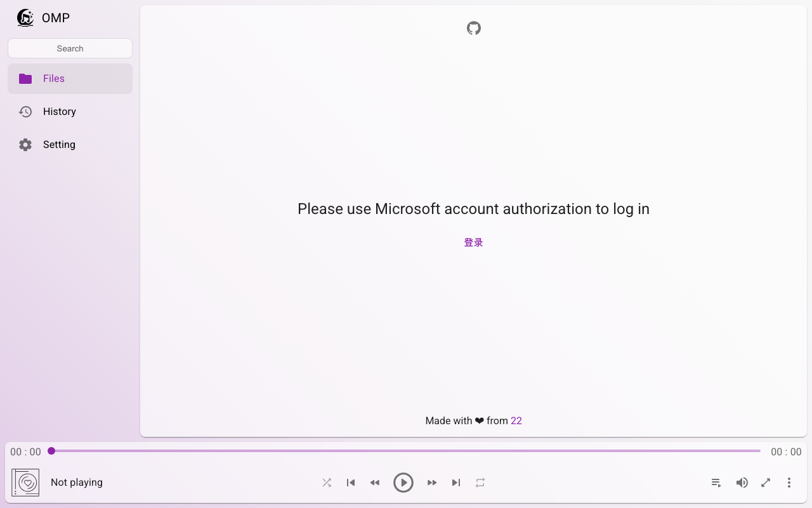Expand the player to fullscreen
The image size is (812, 508).
pyautogui.click(x=766, y=483)
